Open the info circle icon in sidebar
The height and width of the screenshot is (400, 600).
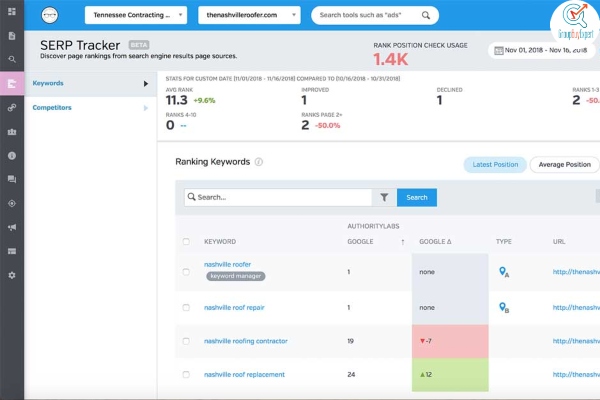[x=12, y=155]
